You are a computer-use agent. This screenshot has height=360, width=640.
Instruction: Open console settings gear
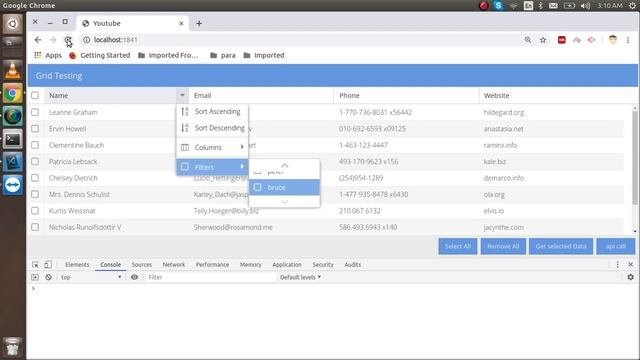(x=630, y=277)
